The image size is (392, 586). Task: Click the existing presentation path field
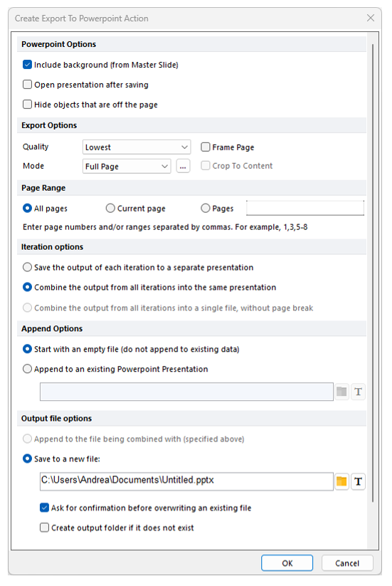coord(186,392)
